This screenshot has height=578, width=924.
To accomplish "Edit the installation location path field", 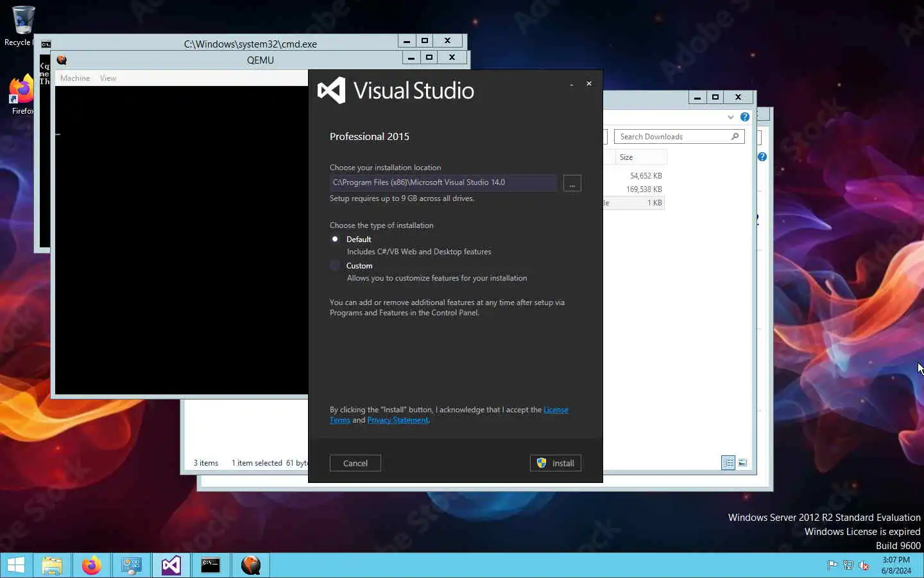I will tap(443, 182).
